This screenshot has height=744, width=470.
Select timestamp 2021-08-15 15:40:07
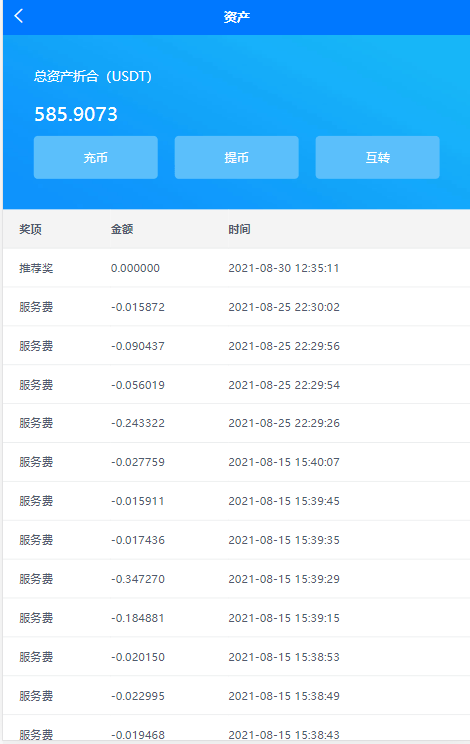click(284, 462)
